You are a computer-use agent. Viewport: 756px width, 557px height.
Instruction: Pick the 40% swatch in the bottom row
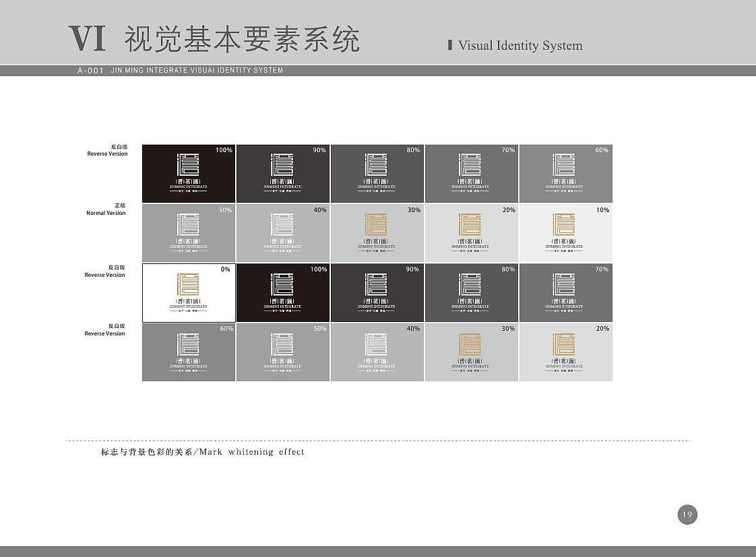click(x=377, y=352)
